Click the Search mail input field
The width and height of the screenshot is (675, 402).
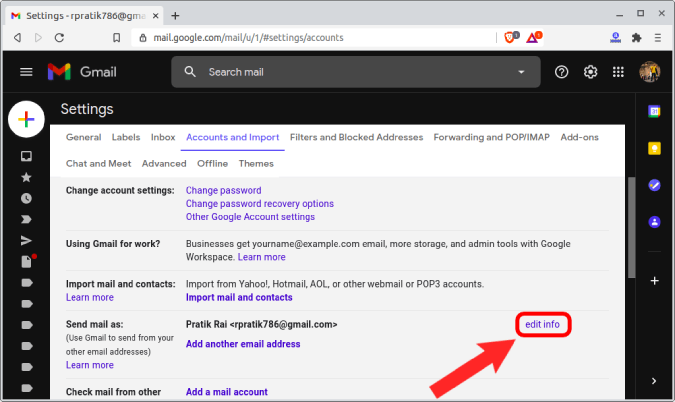coord(356,72)
